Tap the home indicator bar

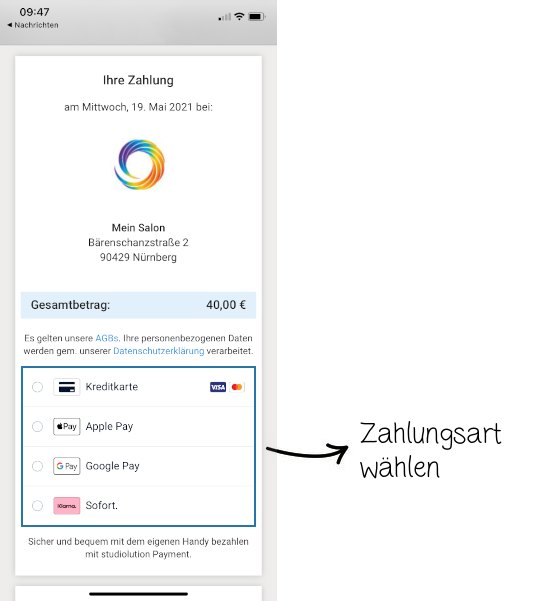[x=138, y=594]
